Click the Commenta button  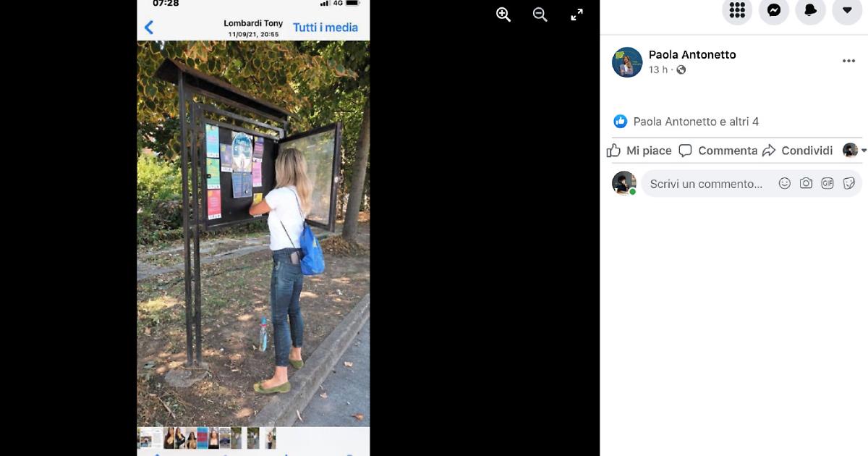pyautogui.click(x=718, y=151)
